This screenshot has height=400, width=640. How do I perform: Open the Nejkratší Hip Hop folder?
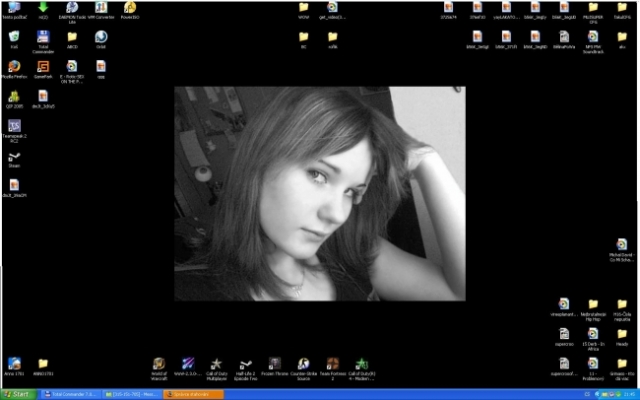pyautogui.click(x=593, y=310)
